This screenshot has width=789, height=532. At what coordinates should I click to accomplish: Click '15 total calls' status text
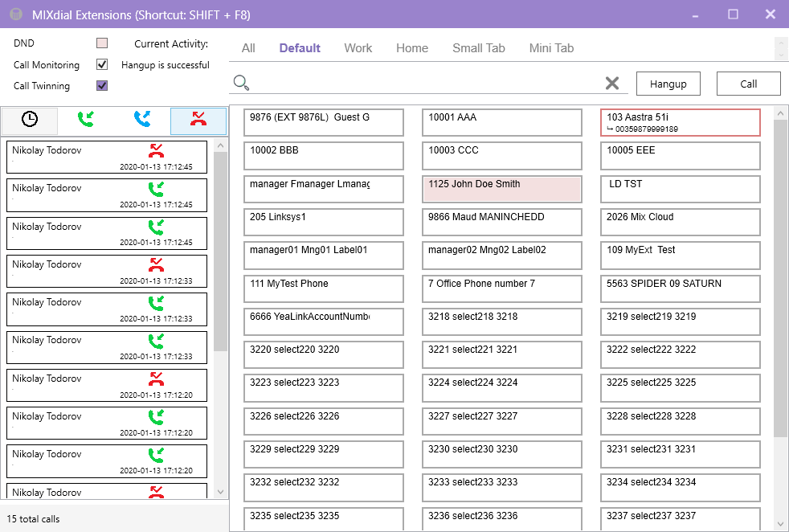[x=33, y=519]
